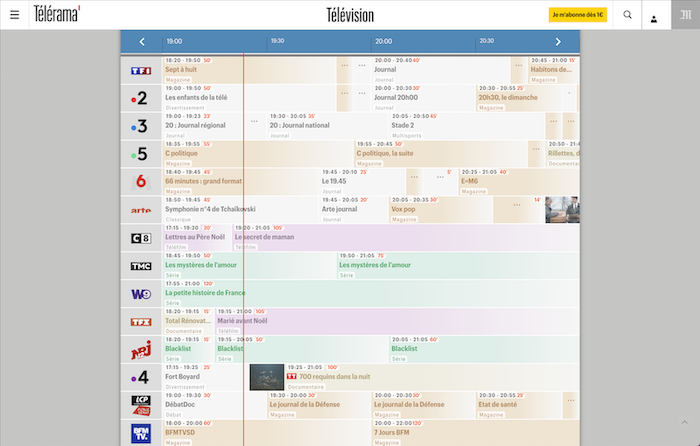
Task: Open the Arte program thumbnail after Vox pop
Action: coord(562,210)
